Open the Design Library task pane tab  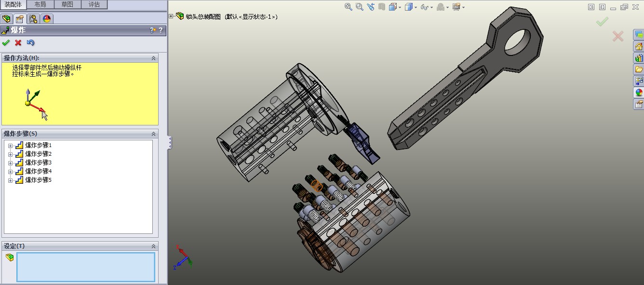tap(639, 58)
